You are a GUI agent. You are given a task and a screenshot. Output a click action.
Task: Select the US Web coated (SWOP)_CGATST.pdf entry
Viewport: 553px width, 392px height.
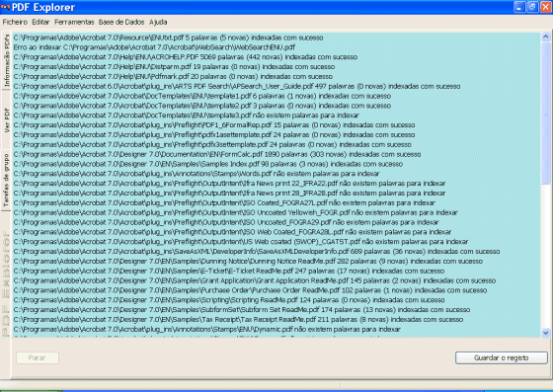point(241,242)
